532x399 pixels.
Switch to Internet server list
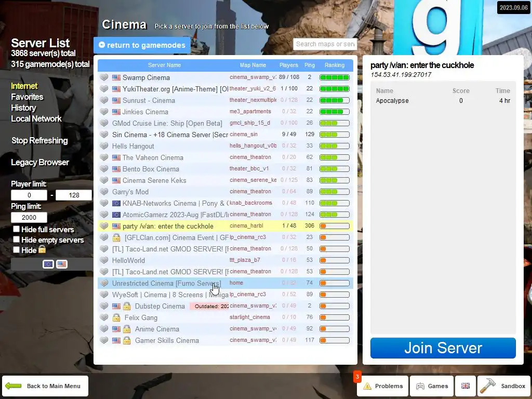[24, 86]
